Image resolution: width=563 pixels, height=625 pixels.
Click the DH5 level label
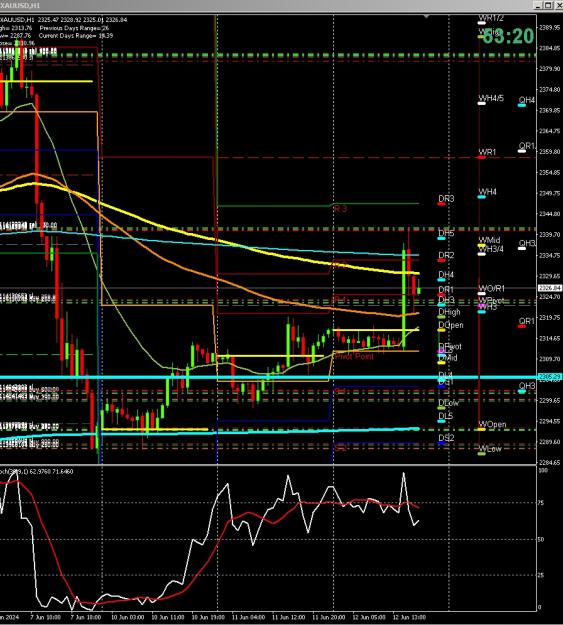click(446, 233)
